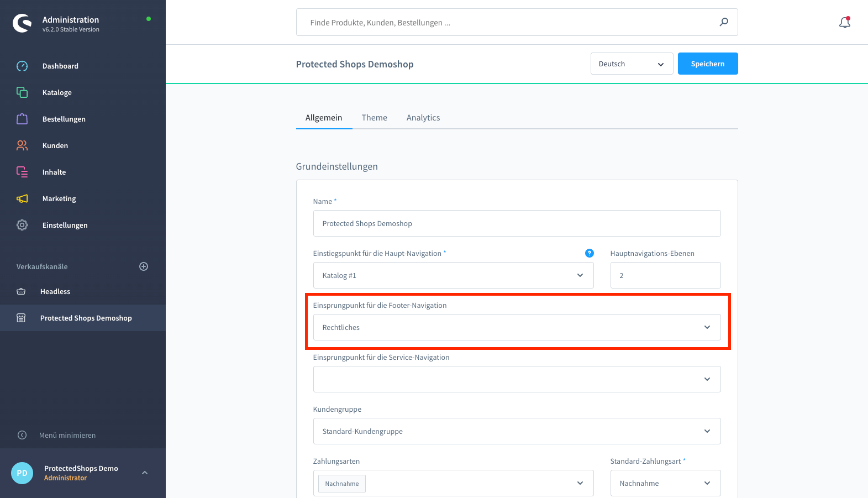Open notifications bell icon
This screenshot has height=498, width=868.
tap(844, 23)
